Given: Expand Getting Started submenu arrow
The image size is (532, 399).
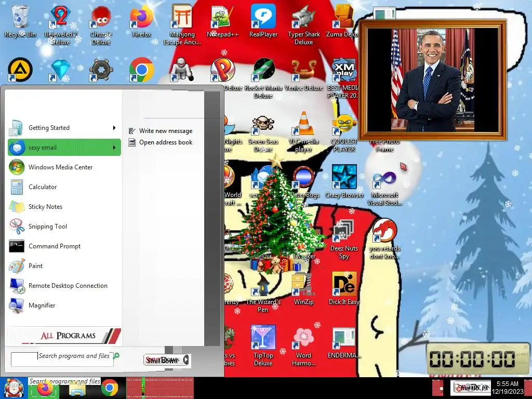Looking at the screenshot, I should (x=114, y=128).
